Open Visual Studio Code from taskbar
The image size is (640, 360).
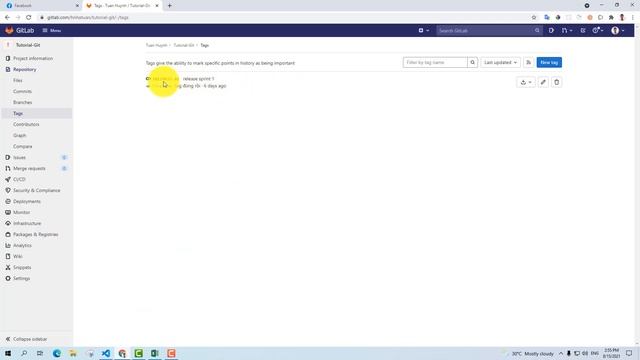click(106, 353)
